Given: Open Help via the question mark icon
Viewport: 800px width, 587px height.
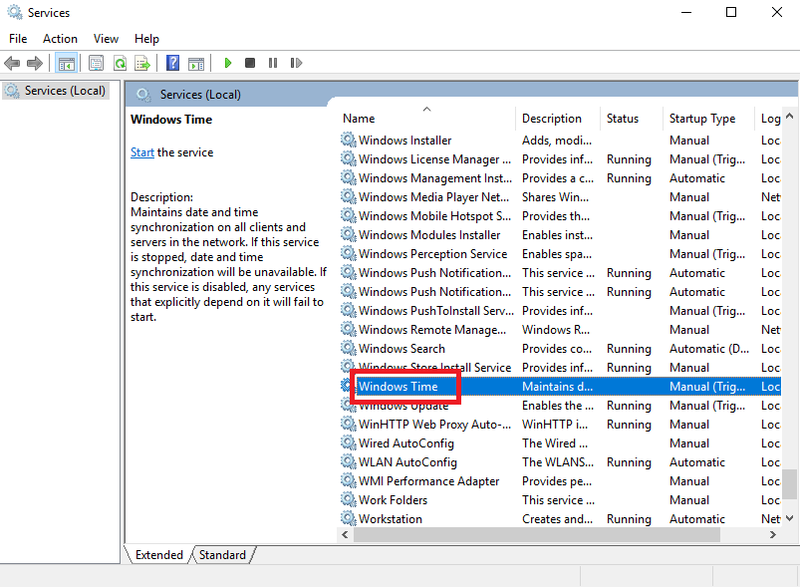Looking at the screenshot, I should pos(173,63).
